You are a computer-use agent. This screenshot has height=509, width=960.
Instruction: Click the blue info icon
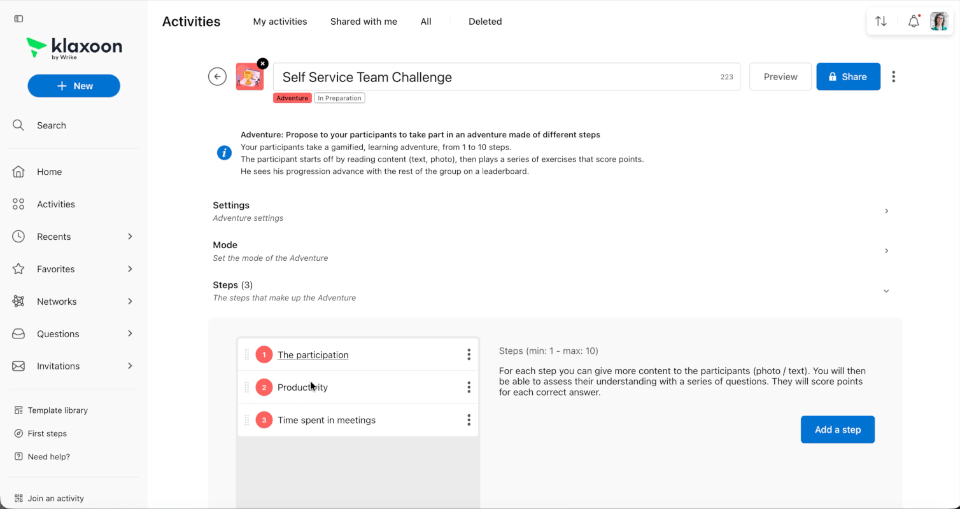click(224, 153)
